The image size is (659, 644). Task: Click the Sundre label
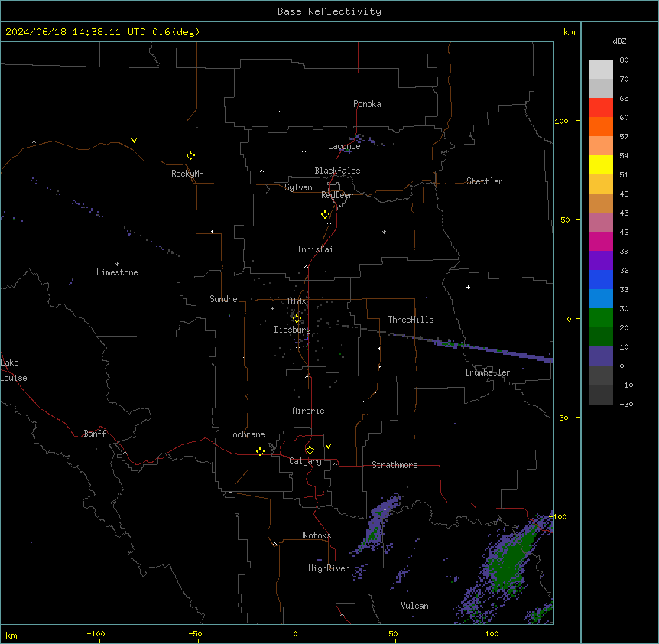pyautogui.click(x=223, y=299)
